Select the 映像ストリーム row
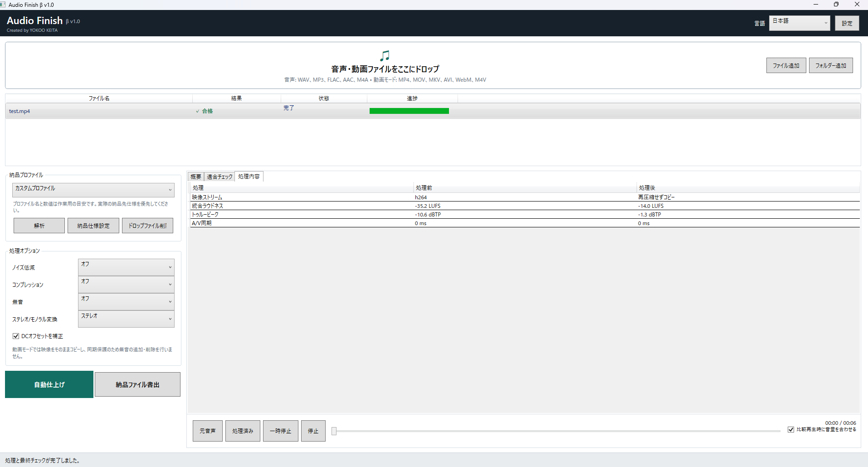 click(525, 197)
